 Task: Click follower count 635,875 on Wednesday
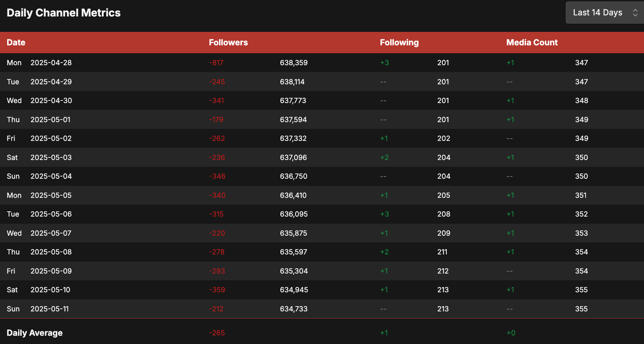(294, 233)
